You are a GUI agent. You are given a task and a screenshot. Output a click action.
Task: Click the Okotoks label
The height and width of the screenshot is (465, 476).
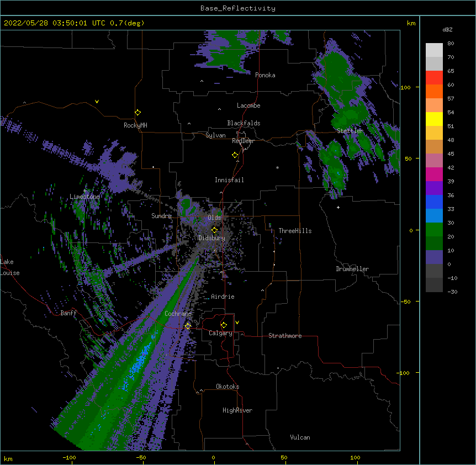228,387
